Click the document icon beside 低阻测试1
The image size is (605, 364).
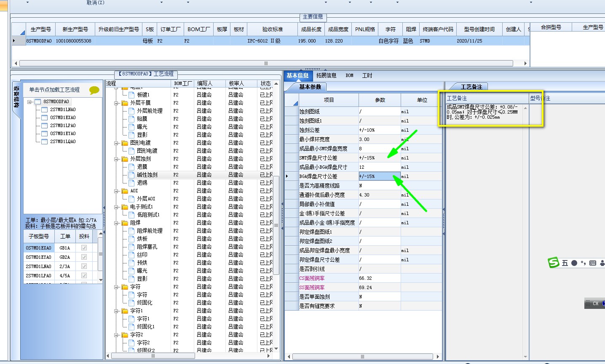tap(131, 215)
